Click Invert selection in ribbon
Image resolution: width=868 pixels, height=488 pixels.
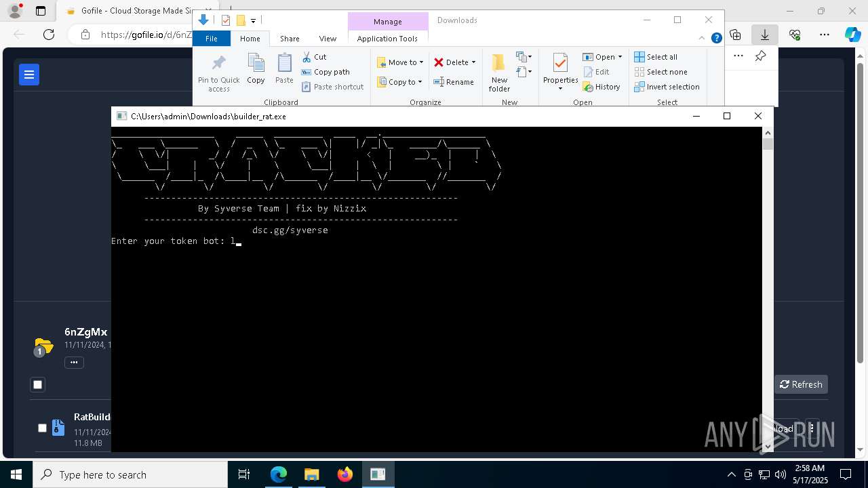[x=667, y=87]
